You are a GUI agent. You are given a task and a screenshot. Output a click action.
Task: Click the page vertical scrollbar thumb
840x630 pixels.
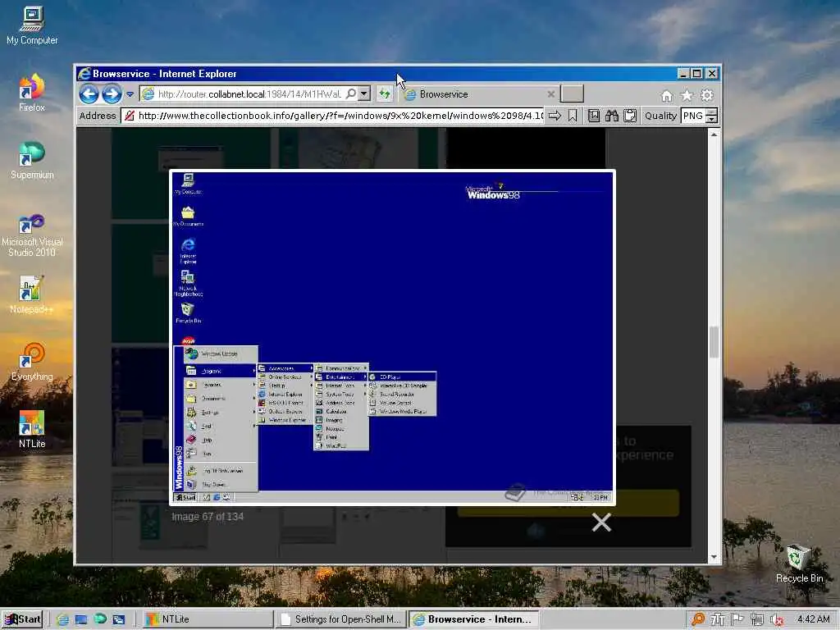point(714,342)
